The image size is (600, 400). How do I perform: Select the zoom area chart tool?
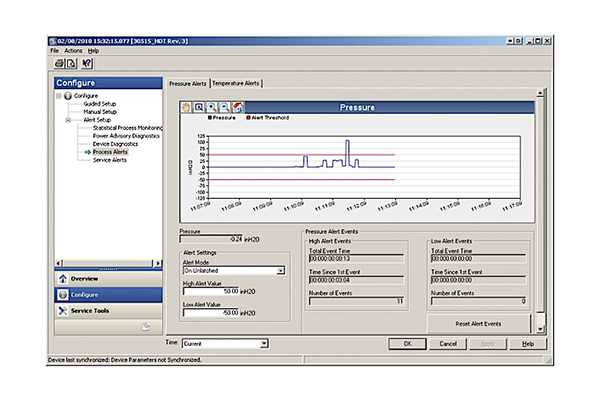click(x=199, y=107)
